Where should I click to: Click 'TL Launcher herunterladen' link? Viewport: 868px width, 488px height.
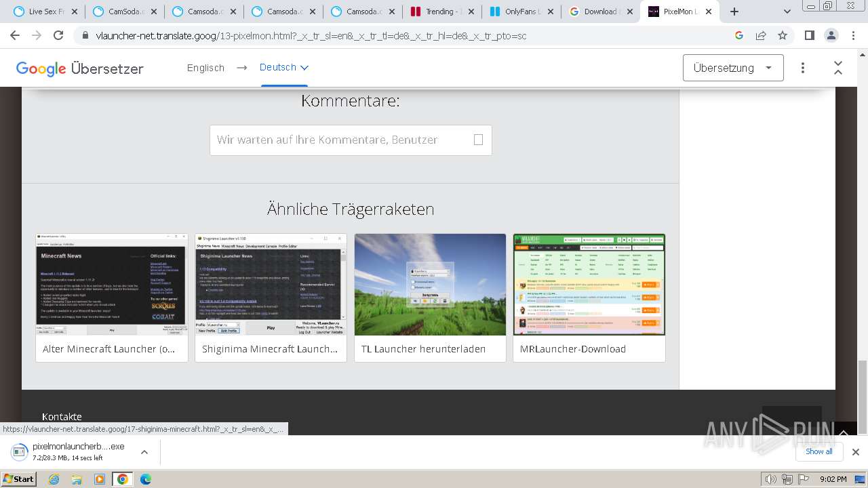423,349
